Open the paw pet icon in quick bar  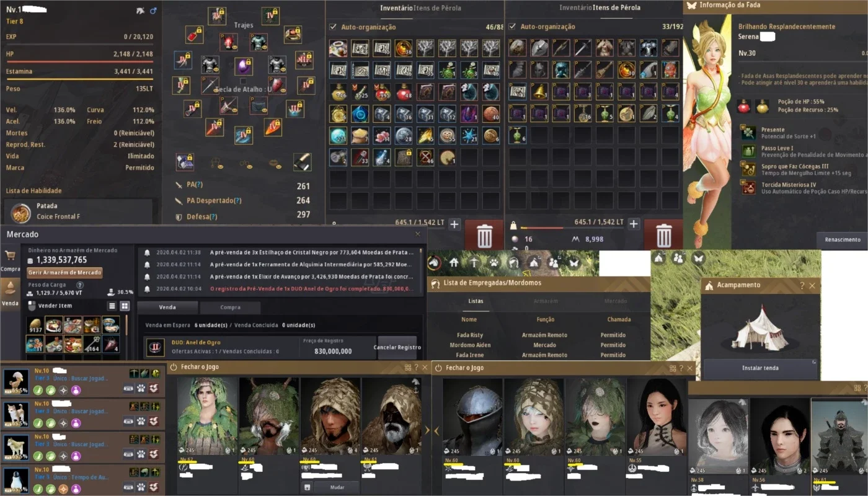(x=494, y=263)
